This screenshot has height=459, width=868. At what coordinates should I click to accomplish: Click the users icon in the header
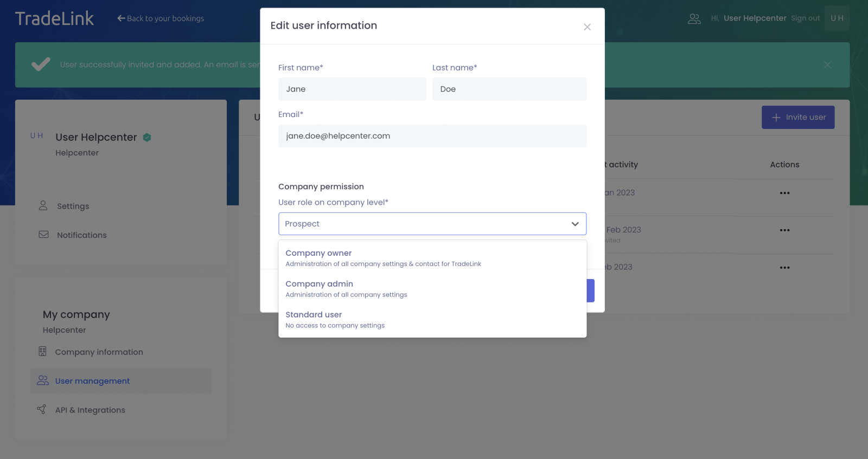coord(694,19)
